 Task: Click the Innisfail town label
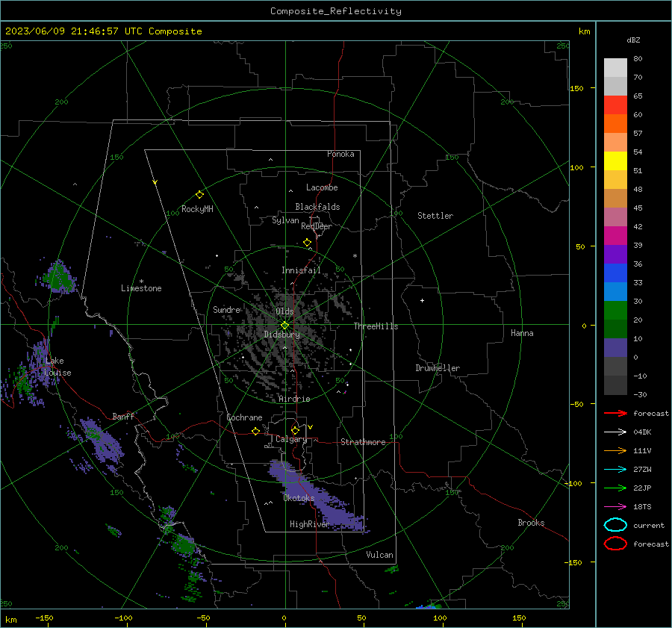(x=301, y=270)
